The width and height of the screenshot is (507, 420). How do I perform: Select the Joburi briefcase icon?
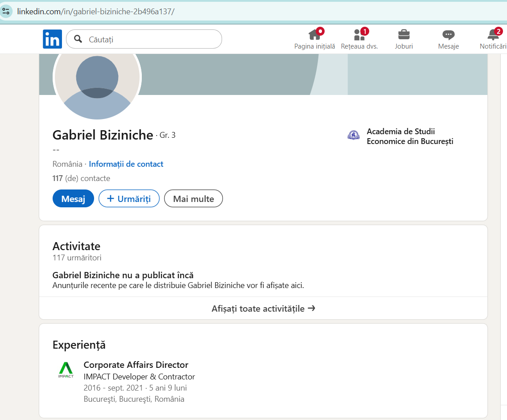(x=404, y=35)
